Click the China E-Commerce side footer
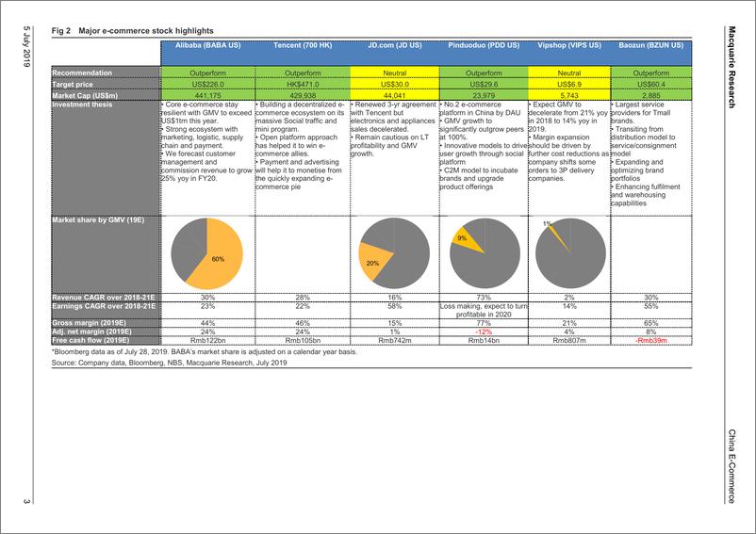 pyautogui.click(x=731, y=466)
